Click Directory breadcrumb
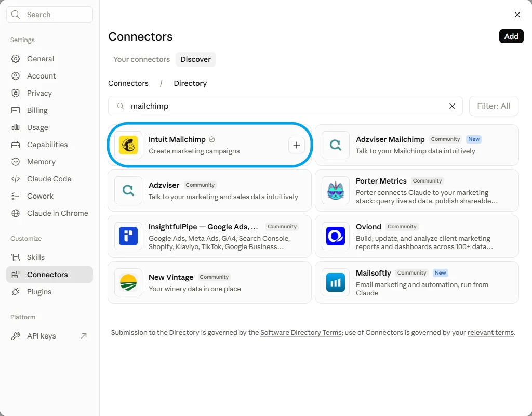This screenshot has width=532, height=416. (190, 83)
